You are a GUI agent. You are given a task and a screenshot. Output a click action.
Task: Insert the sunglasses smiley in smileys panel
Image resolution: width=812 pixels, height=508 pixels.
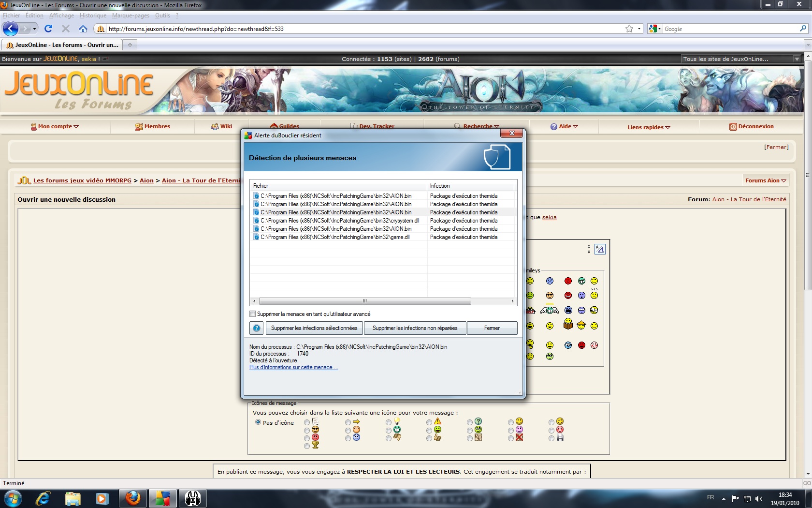[x=550, y=295]
